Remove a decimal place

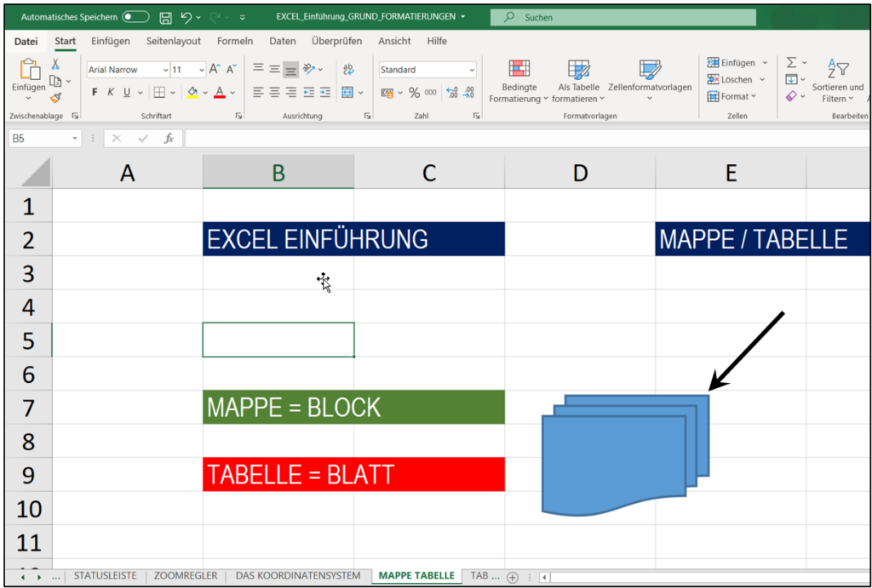click(x=469, y=93)
